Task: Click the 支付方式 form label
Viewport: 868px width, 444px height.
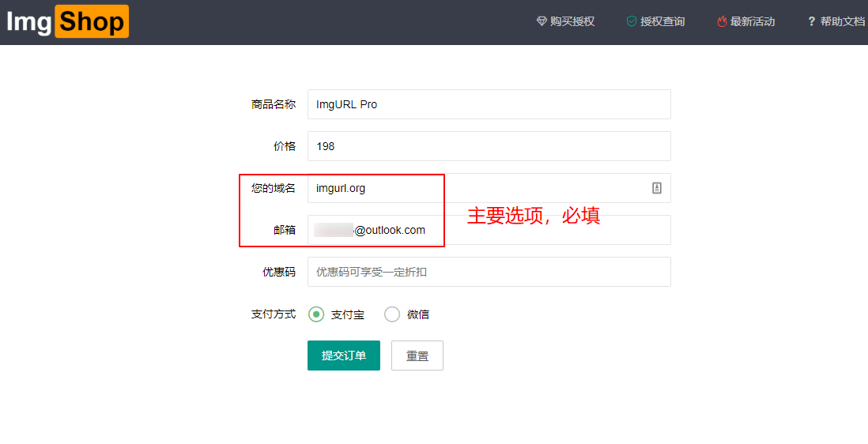Action: pyautogui.click(x=273, y=314)
